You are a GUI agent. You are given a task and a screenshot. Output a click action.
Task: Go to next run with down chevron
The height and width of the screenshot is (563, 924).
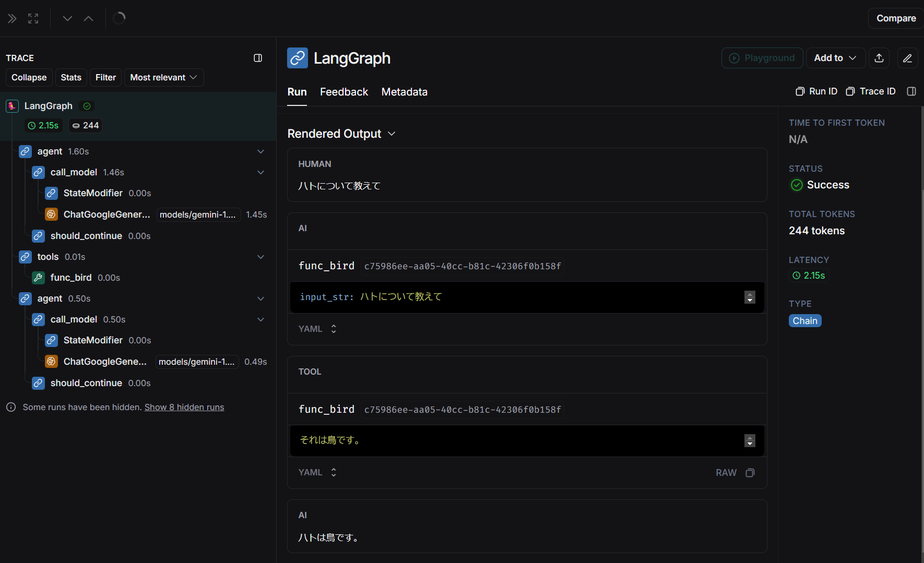67,19
